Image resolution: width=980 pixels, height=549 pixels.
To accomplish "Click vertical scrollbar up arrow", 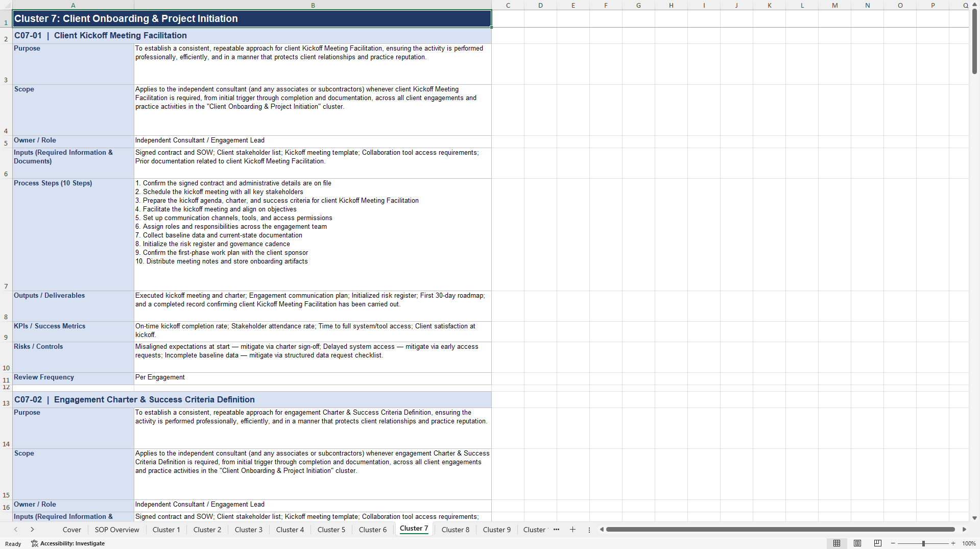I will click(x=974, y=5).
